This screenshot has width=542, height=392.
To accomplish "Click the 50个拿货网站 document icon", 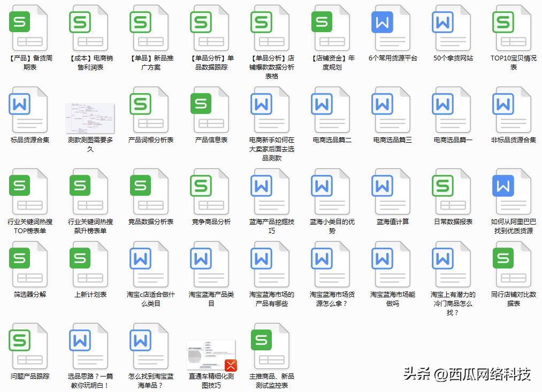I will tap(453, 29).
